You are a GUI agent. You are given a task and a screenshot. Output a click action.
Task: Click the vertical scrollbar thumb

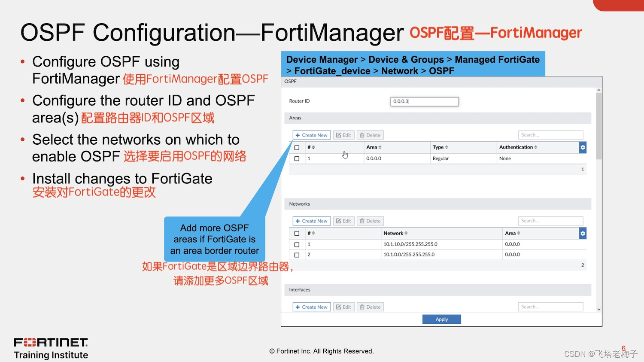(x=598, y=126)
